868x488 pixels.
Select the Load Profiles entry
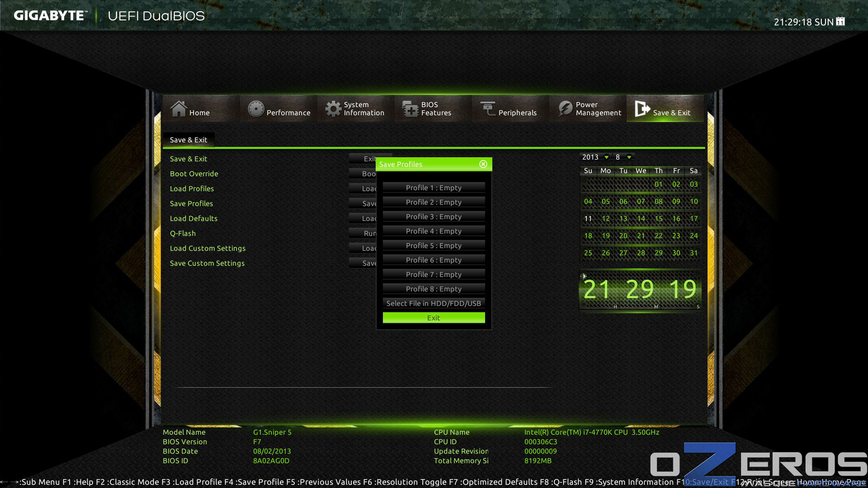(x=192, y=189)
